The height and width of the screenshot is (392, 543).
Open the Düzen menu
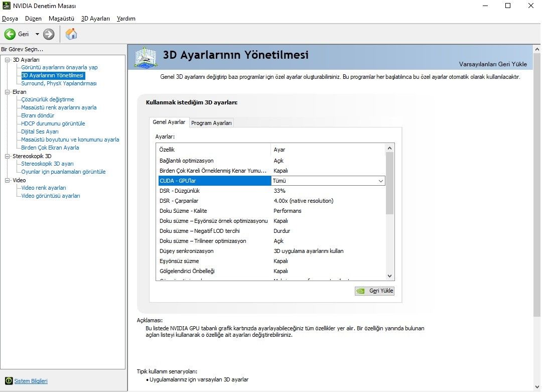pos(33,19)
